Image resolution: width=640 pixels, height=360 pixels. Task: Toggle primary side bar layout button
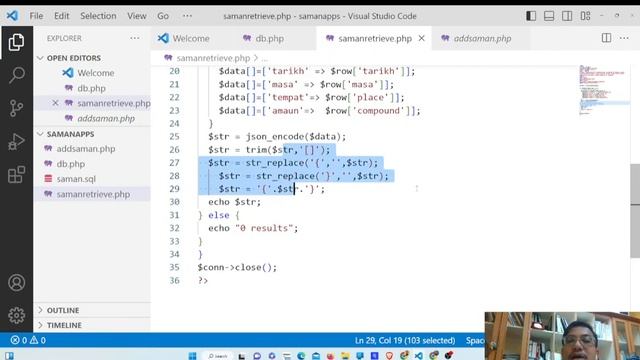pos(531,16)
